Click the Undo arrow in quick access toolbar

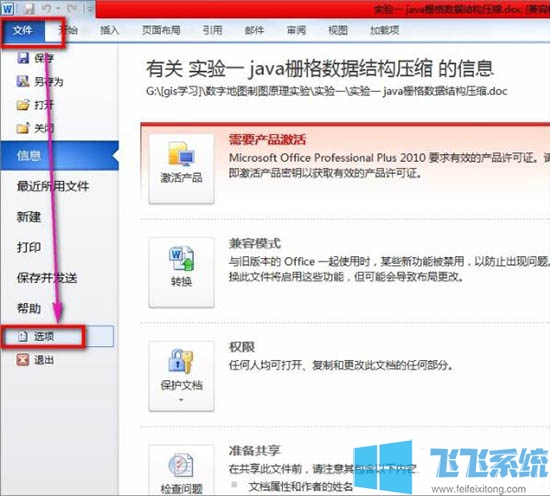[x=47, y=9]
